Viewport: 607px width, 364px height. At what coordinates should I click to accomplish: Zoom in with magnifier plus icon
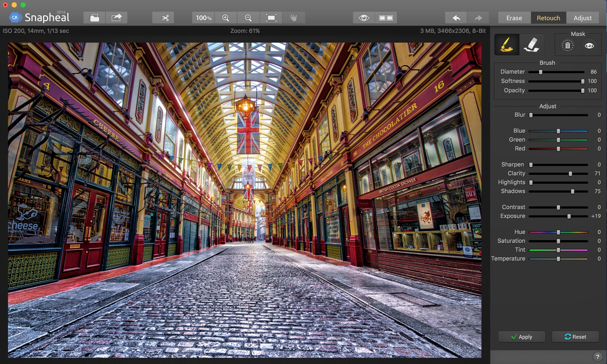[x=226, y=18]
